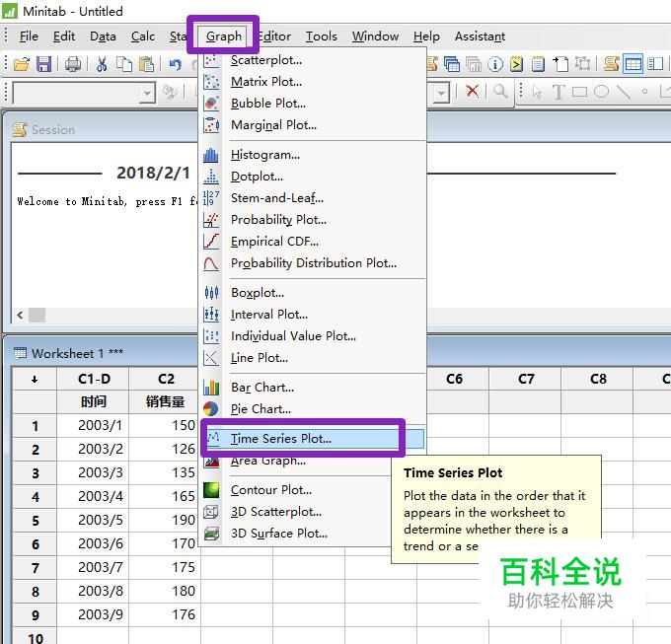Click the Save Project floppy icon

[x=43, y=64]
